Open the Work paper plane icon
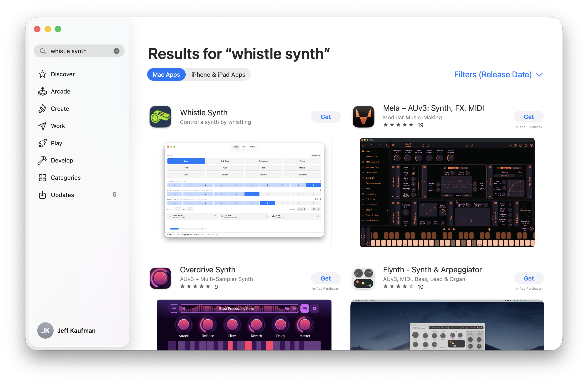Screen dimensions: 588x384 tap(42, 126)
